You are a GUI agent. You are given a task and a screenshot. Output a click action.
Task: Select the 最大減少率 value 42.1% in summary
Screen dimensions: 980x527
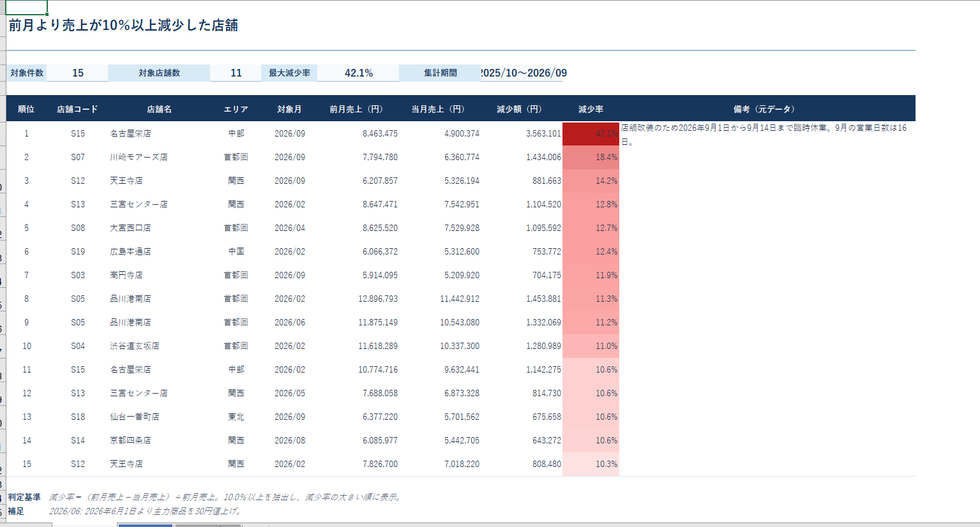tap(359, 73)
